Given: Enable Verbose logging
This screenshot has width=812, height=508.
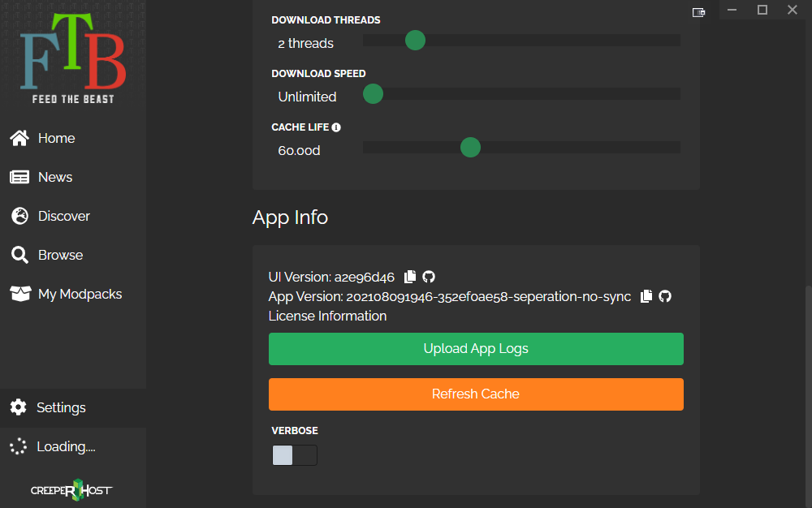Looking at the screenshot, I should [295, 454].
